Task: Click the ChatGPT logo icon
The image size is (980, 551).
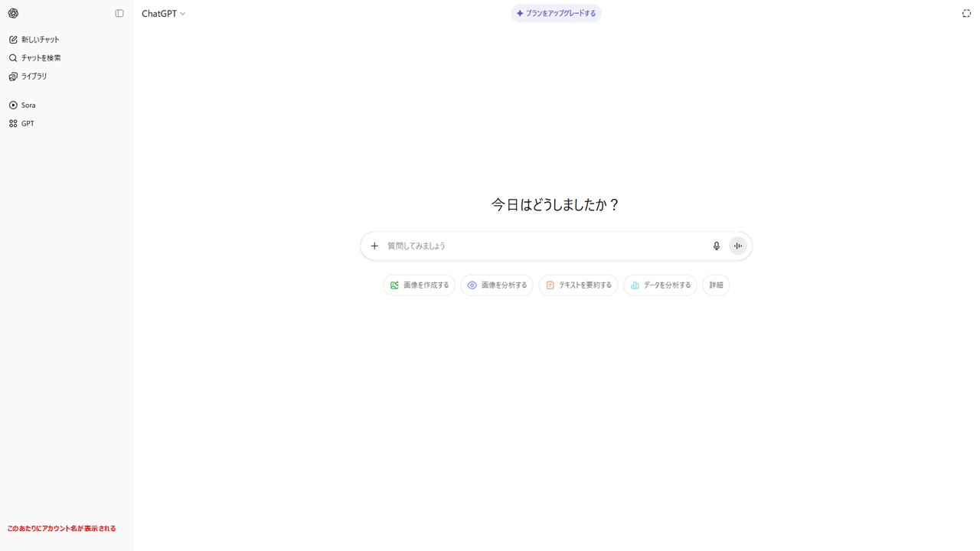Action: click(13, 13)
